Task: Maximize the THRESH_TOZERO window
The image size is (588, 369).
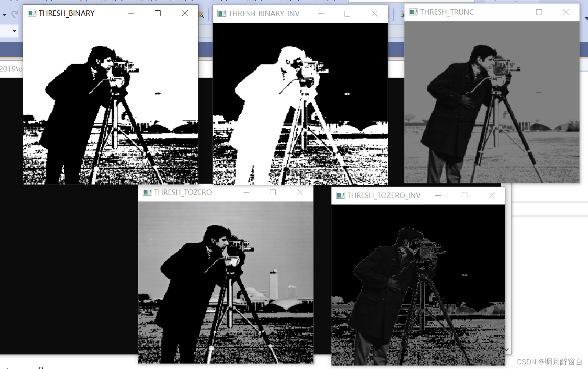Action: pos(273,192)
